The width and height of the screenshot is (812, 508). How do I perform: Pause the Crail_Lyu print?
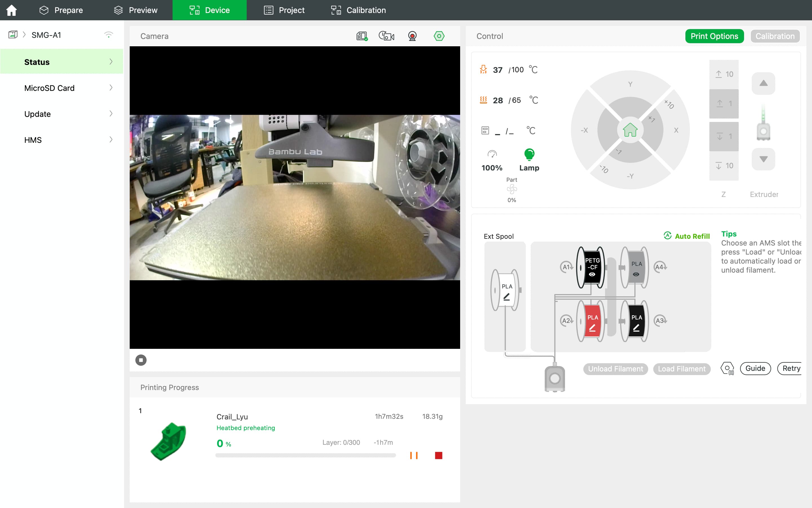(x=414, y=455)
